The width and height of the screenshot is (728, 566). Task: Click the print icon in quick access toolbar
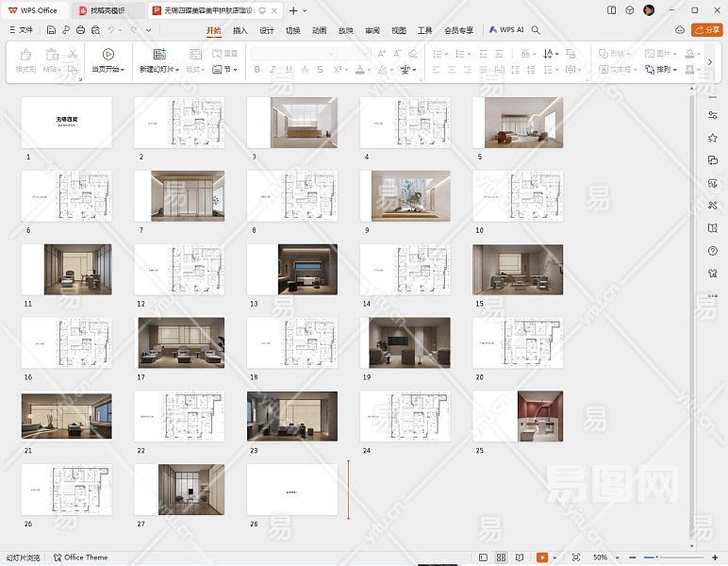click(81, 30)
